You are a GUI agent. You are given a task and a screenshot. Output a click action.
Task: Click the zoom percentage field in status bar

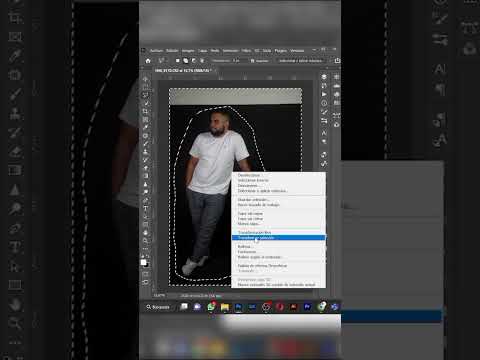[x=159, y=296]
